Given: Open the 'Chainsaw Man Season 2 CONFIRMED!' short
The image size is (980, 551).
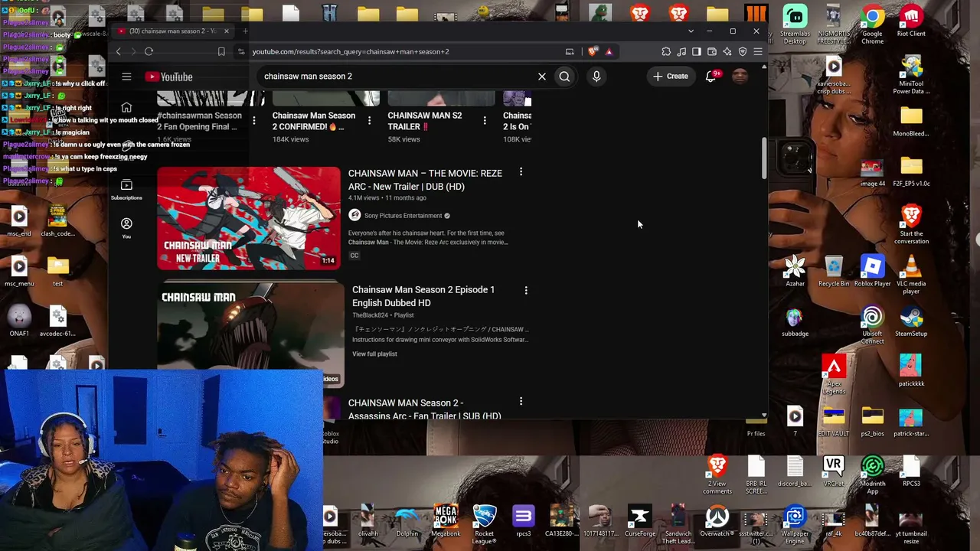Looking at the screenshot, I should 314,121.
